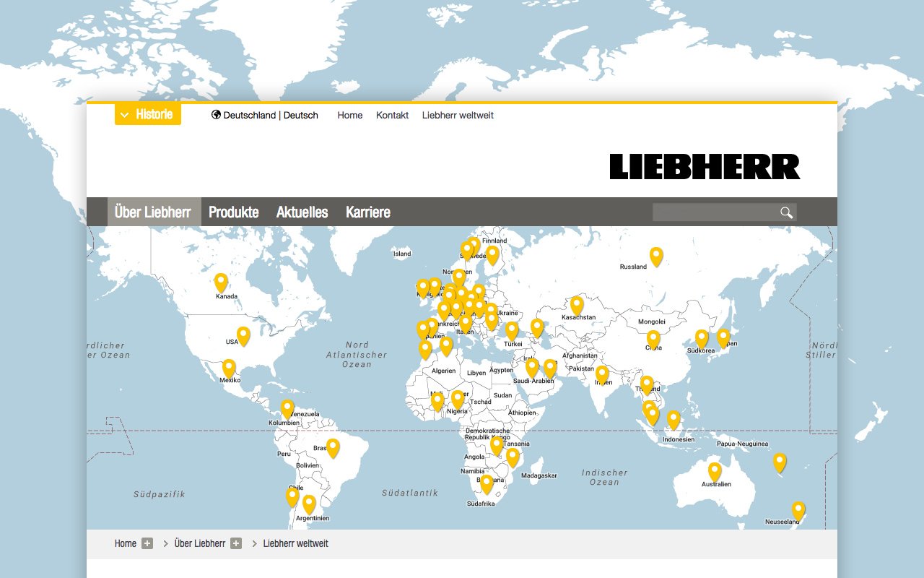Click the magnifier search icon
The width and height of the screenshot is (924, 578).
786,212
